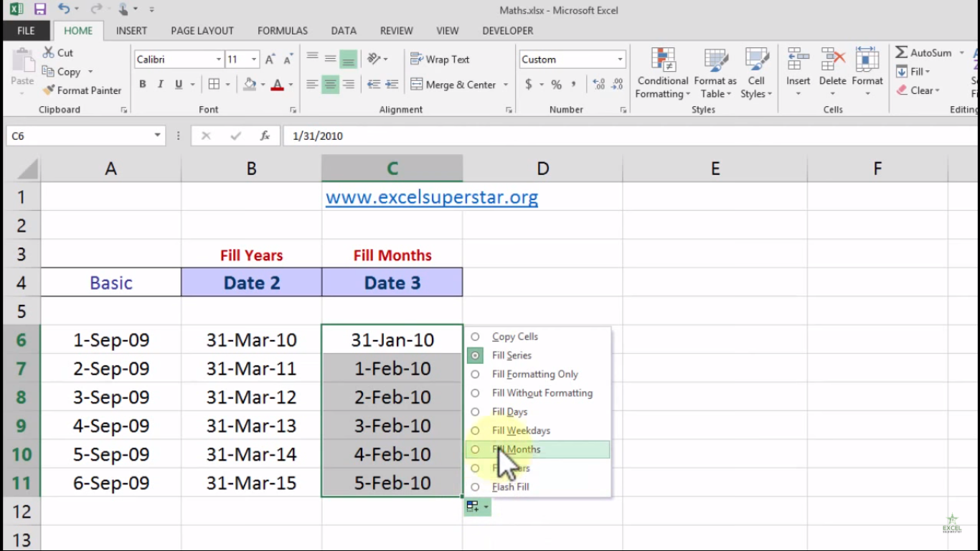The height and width of the screenshot is (551, 980).
Task: Click the Copy button in Clipboard group
Action: [x=62, y=72]
